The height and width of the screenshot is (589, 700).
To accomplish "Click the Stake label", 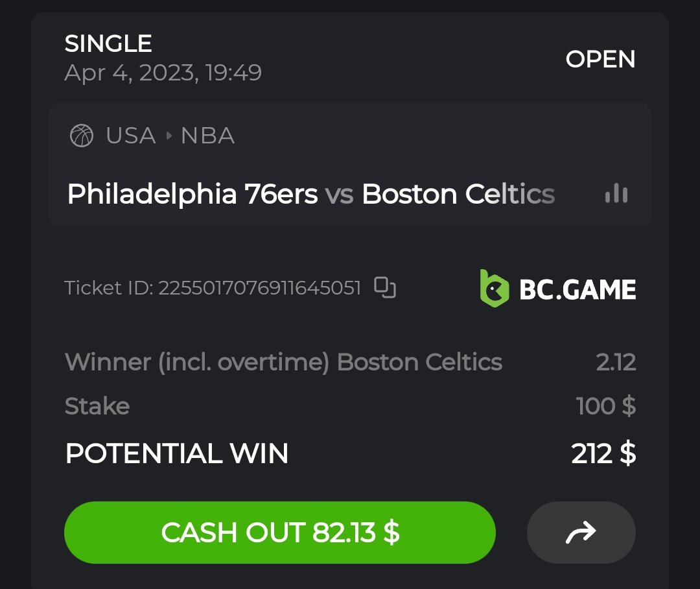I will coord(97,407).
